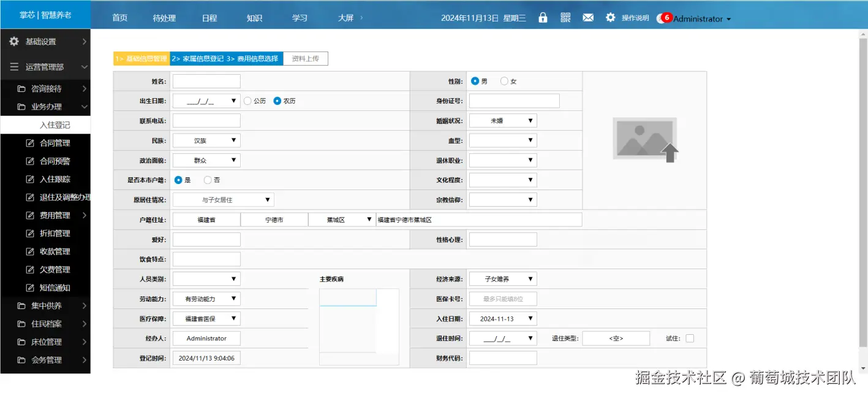Click the 住民档案 folder icon
The width and height of the screenshot is (868, 398).
(21, 324)
